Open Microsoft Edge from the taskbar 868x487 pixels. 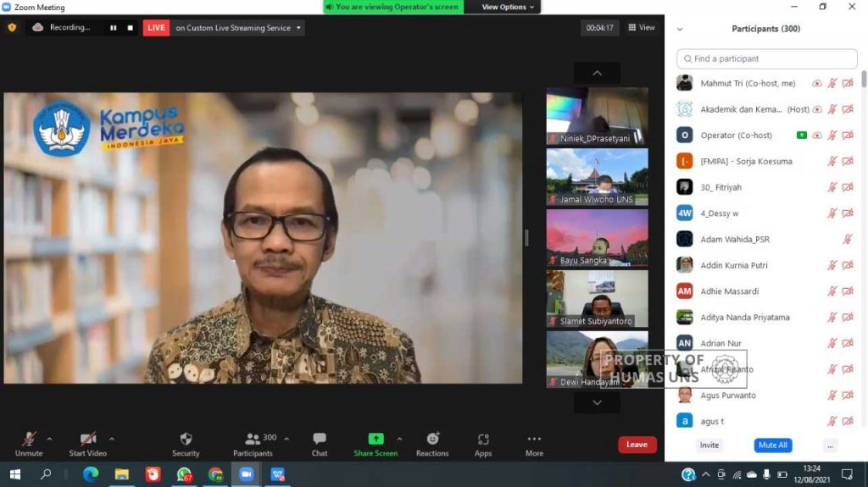(x=91, y=474)
